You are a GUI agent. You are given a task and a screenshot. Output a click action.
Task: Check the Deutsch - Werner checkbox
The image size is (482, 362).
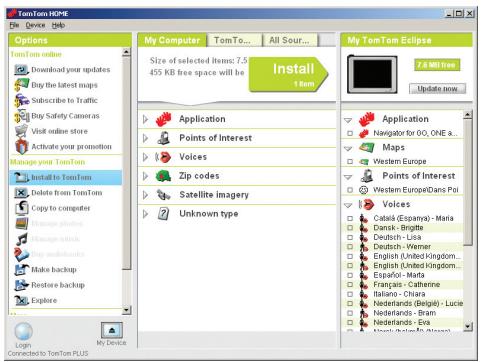pos(350,247)
